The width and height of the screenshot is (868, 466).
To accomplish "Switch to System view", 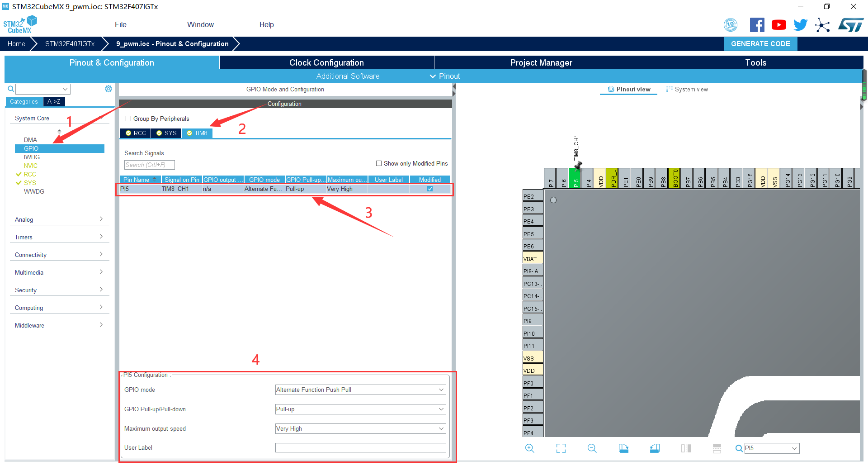I will [x=687, y=90].
